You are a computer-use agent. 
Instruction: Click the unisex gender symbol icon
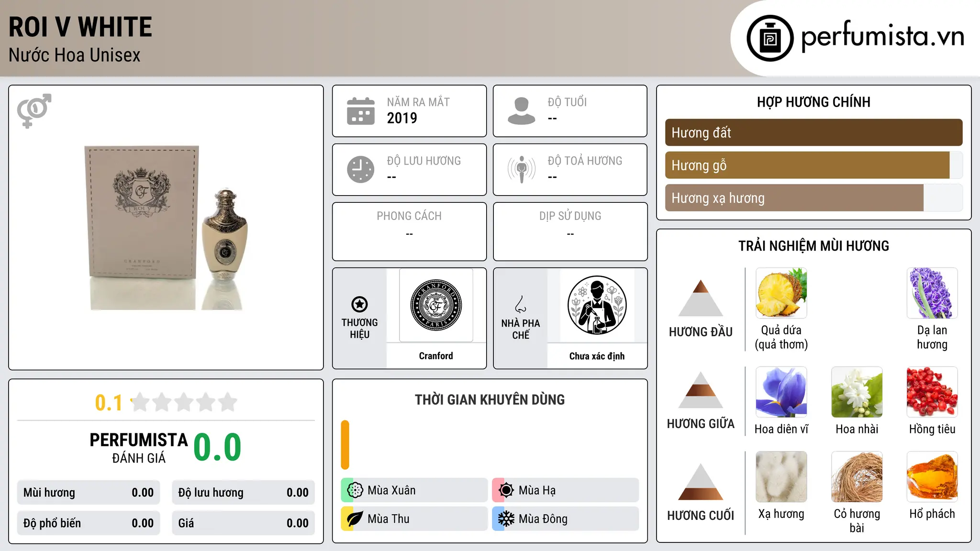[34, 110]
